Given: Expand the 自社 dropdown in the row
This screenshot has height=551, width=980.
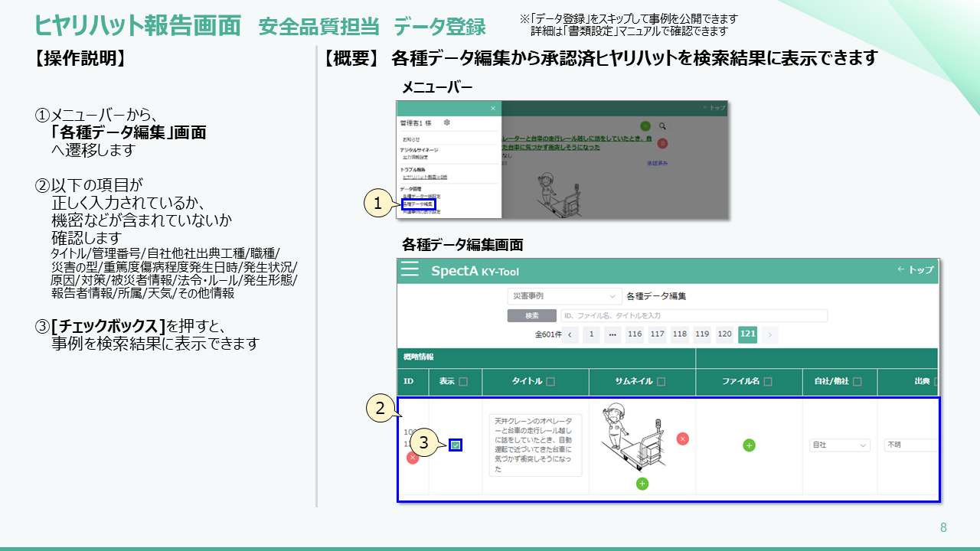Looking at the screenshot, I should tap(840, 445).
